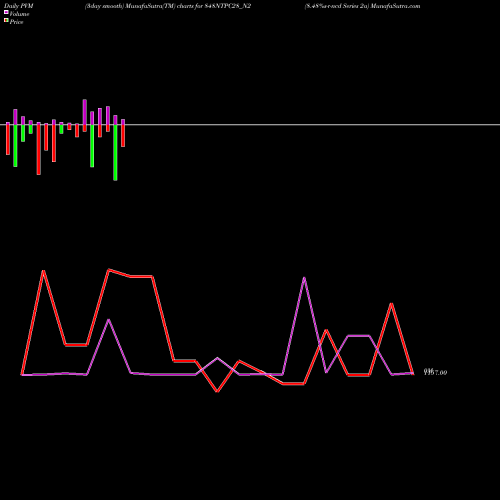Select the Price legend label

click(16, 22)
